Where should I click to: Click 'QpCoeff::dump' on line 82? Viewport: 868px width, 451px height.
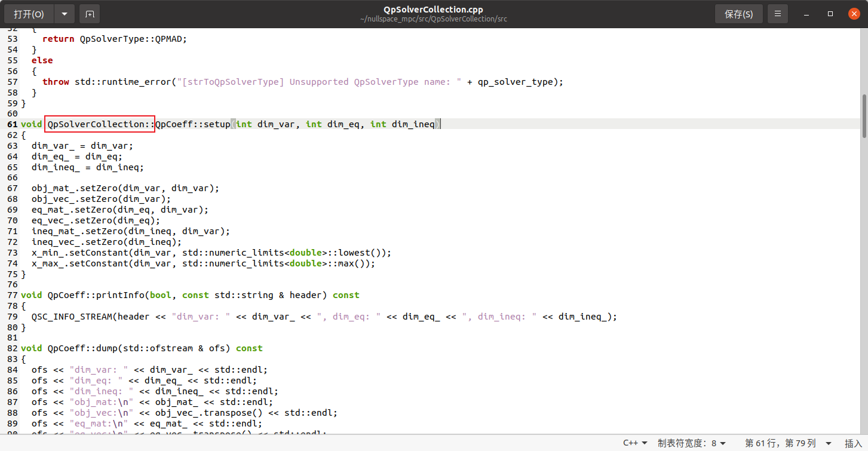(82, 348)
